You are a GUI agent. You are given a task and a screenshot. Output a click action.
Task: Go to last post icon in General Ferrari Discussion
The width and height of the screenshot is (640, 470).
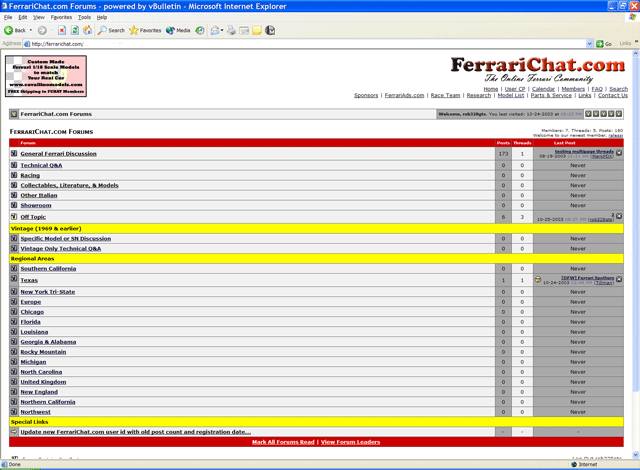click(619, 153)
